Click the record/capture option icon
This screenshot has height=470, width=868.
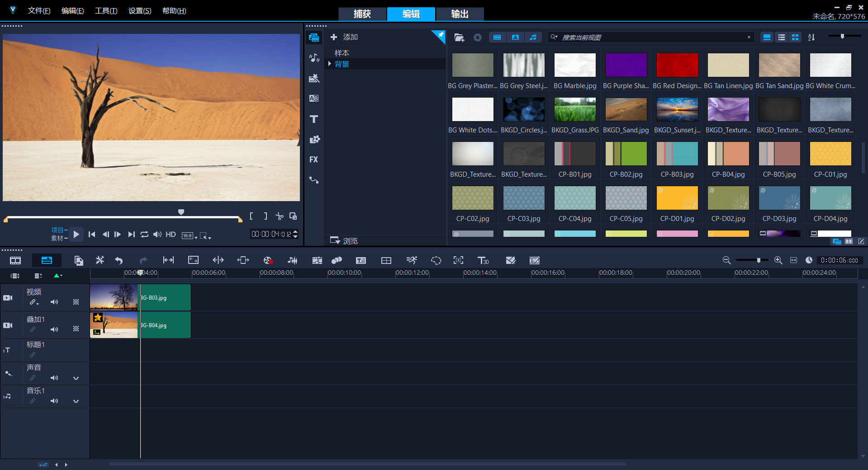[268, 260]
